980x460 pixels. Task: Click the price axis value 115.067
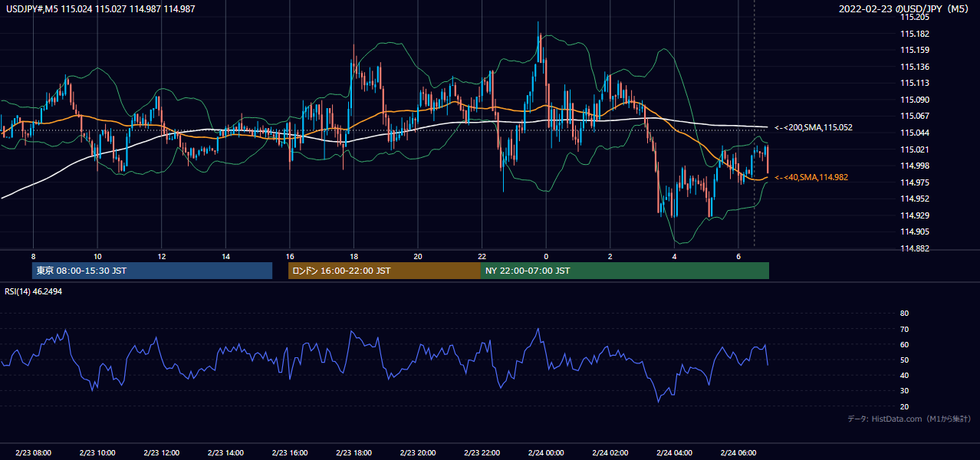[x=915, y=117]
